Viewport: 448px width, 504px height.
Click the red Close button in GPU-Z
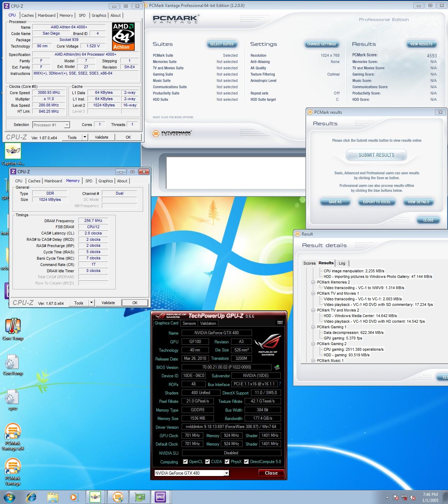click(271, 473)
